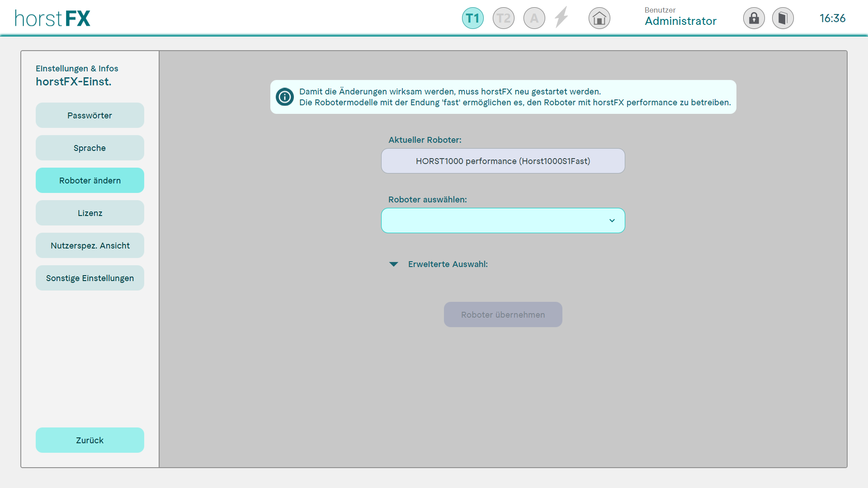Open the Lizenz settings tab
Screen dimensions: 868x488
coord(90,213)
